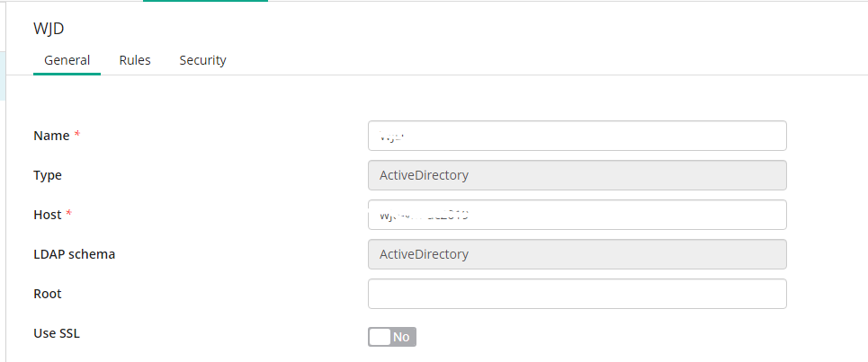Screen dimensions: 868x362
Task: Open the Rules tab
Action: coord(135,60)
